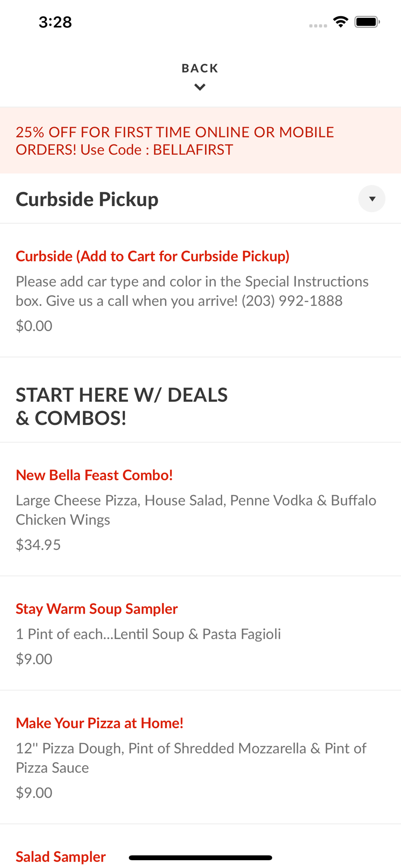The height and width of the screenshot is (868, 401).
Task: Tap the chevron below BACK
Action: click(200, 87)
